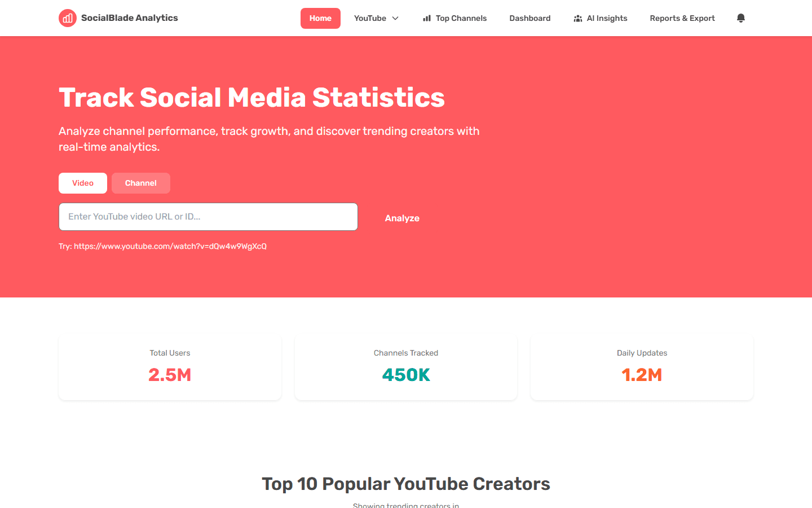Click the bar-chart icon beside Top Channels
Viewport: 812px width, 508px height.
(426, 17)
